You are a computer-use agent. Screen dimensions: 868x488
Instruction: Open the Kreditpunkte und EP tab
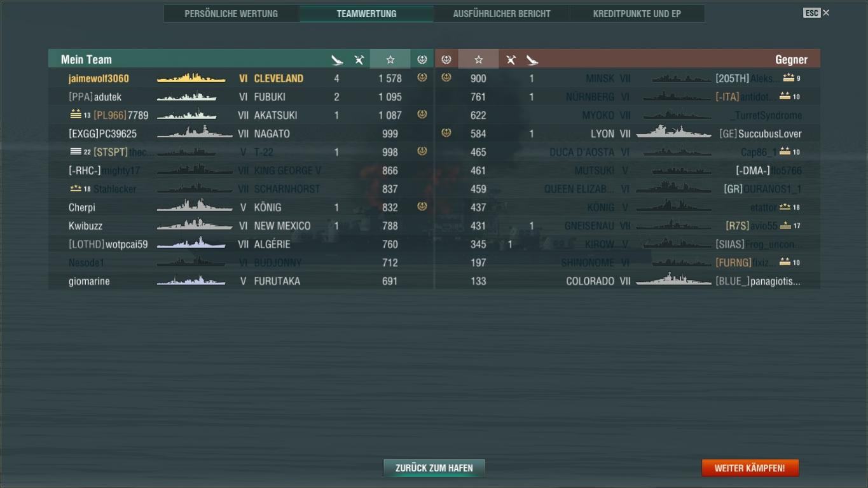tap(637, 13)
